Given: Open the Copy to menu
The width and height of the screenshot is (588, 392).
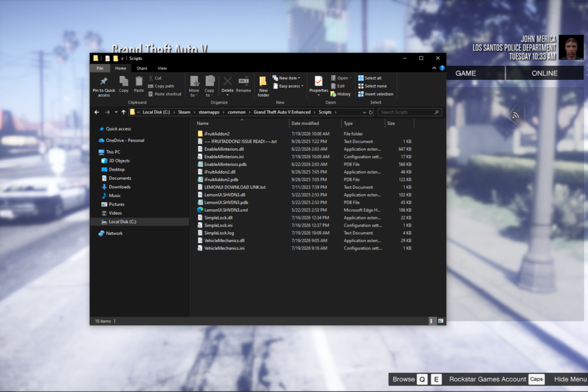Looking at the screenshot, I should point(209,87).
